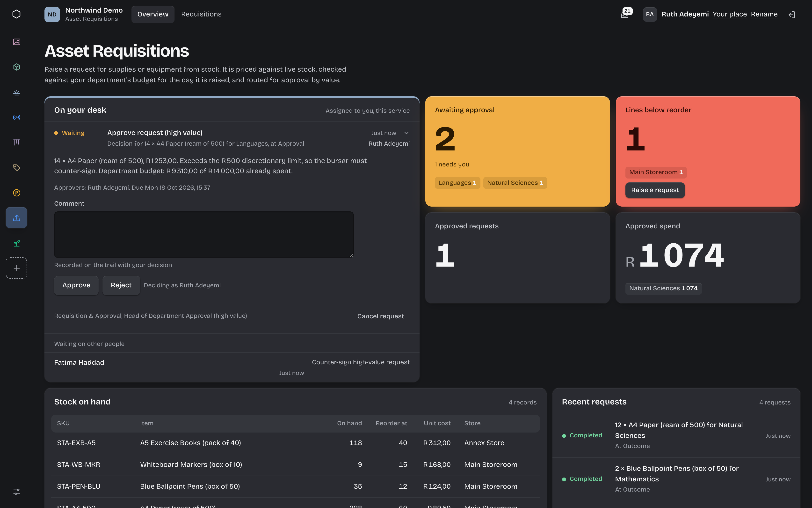Click the Approved spend card

(x=708, y=258)
